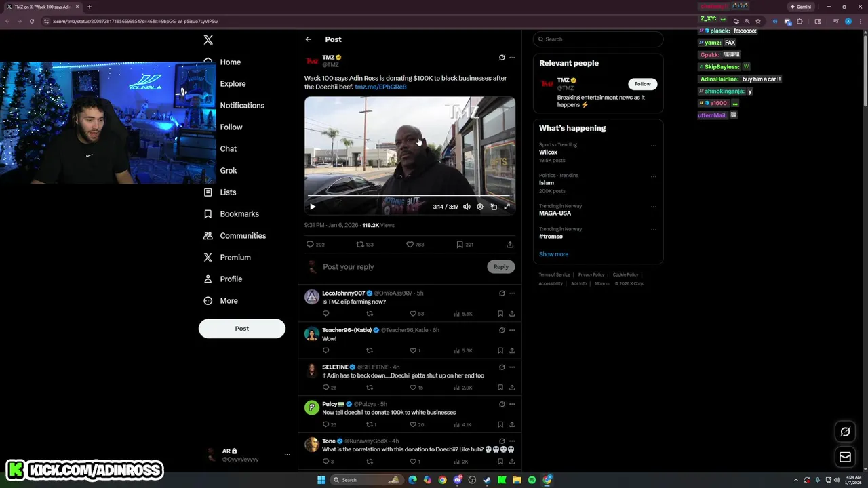Viewport: 868px width, 488px height.
Task: View analytics on Pulcy's reply, 4.1K
Action: point(462,424)
